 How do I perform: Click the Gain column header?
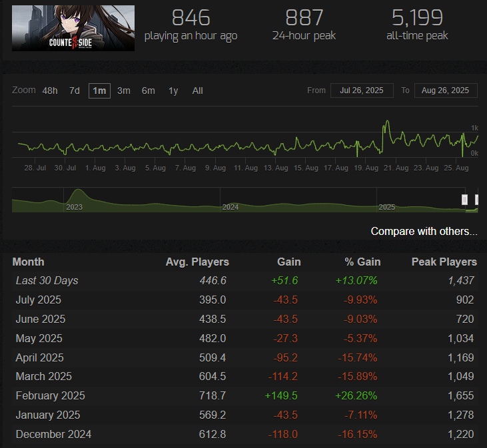[x=289, y=262]
